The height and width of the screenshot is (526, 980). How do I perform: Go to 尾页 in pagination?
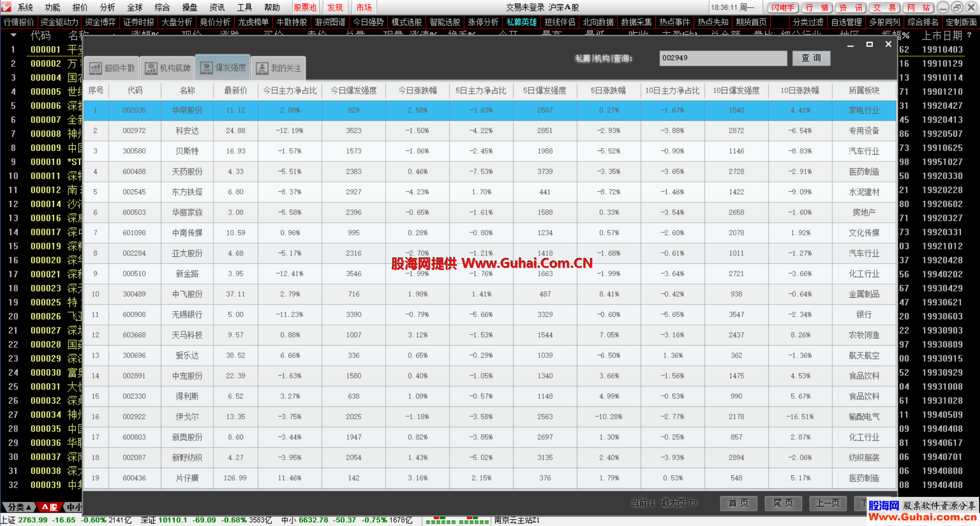click(x=783, y=503)
